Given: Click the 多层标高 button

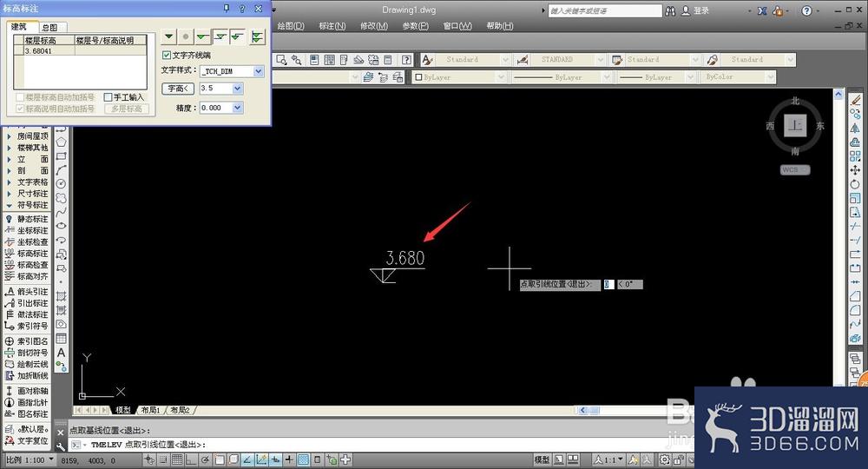Looking at the screenshot, I should (x=127, y=109).
